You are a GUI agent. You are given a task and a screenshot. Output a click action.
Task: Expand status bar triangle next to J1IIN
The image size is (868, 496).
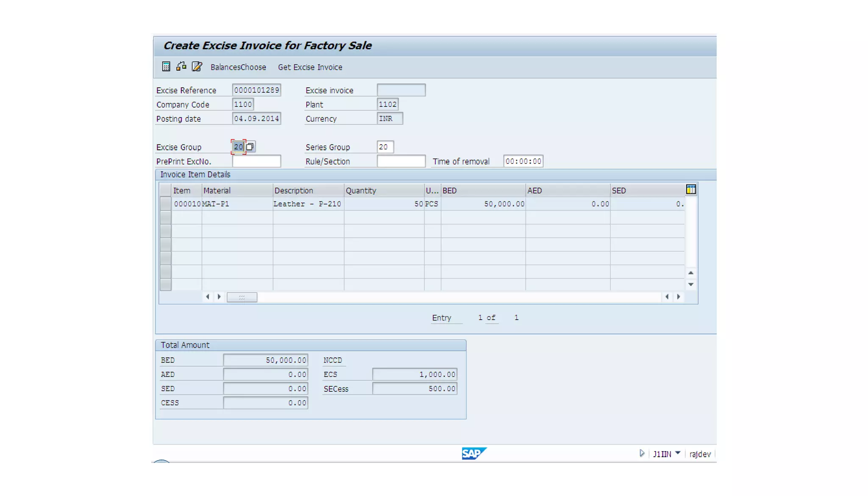coord(642,454)
